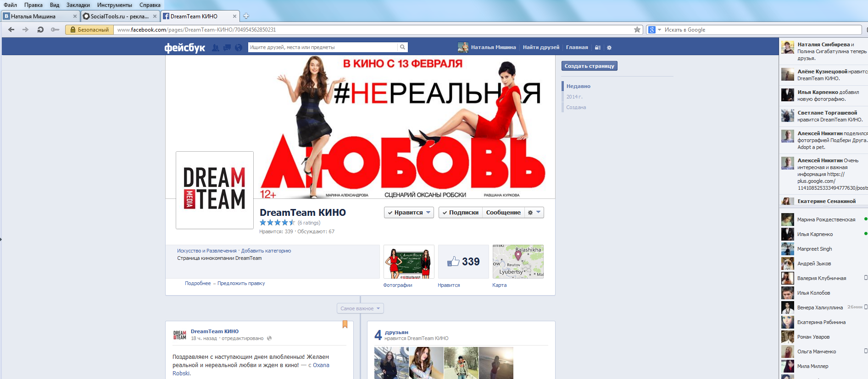The height and width of the screenshot is (379, 868).
Task: Open the Закладки menu
Action: (78, 5)
